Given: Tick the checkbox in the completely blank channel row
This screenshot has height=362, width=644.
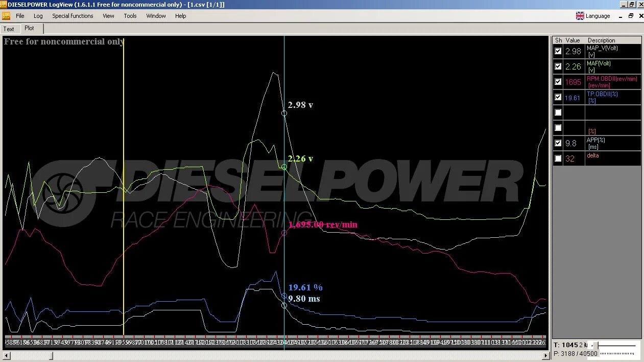Looking at the screenshot, I should pyautogui.click(x=558, y=112).
